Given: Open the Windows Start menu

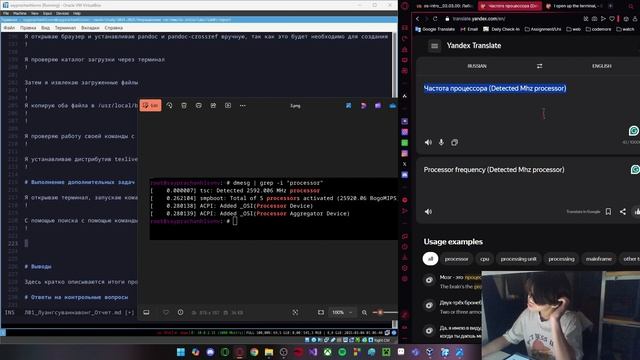Looking at the screenshot, I should (x=181, y=352).
